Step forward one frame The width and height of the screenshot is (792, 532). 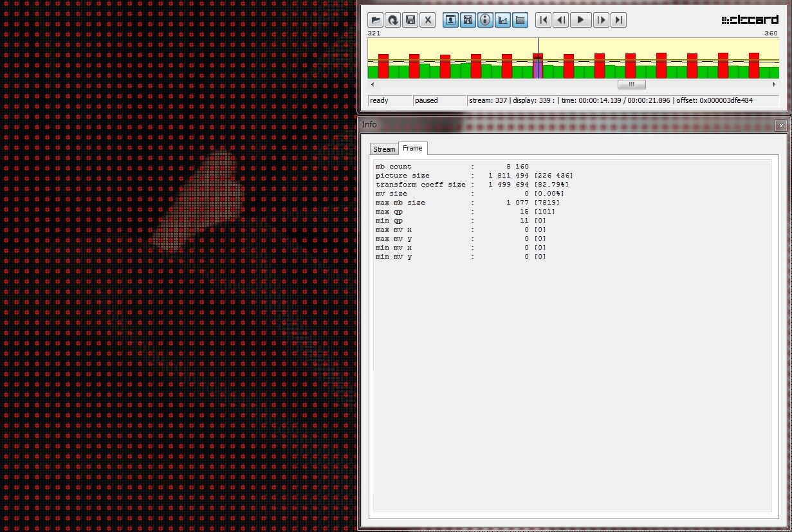[x=601, y=20]
